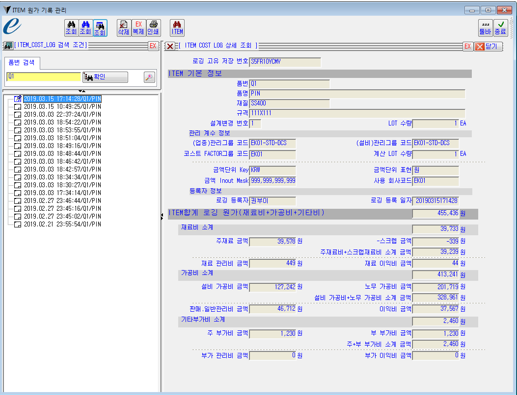Click the 금액단위 Key field showing KRW
517x395 pixels.
click(x=272, y=170)
